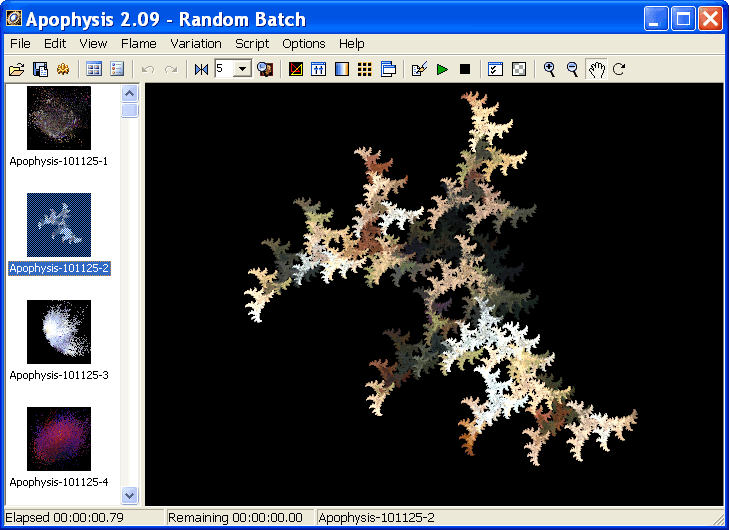Click the highlighted label Apophysis-101125-2

tap(59, 268)
